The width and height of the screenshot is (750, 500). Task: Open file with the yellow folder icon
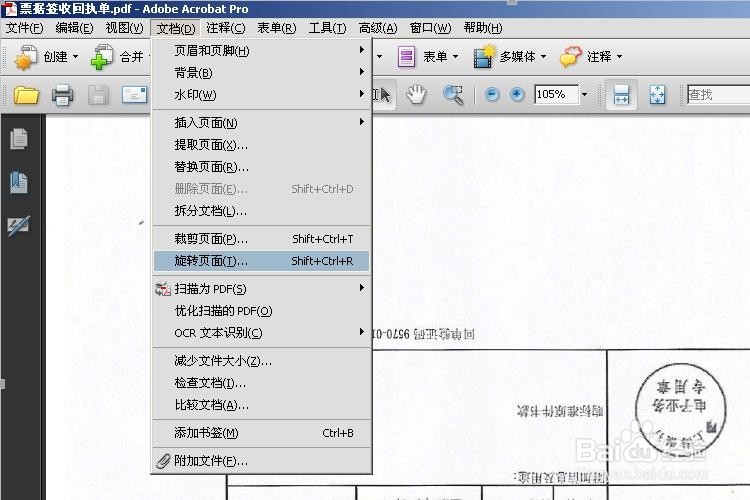(x=26, y=95)
